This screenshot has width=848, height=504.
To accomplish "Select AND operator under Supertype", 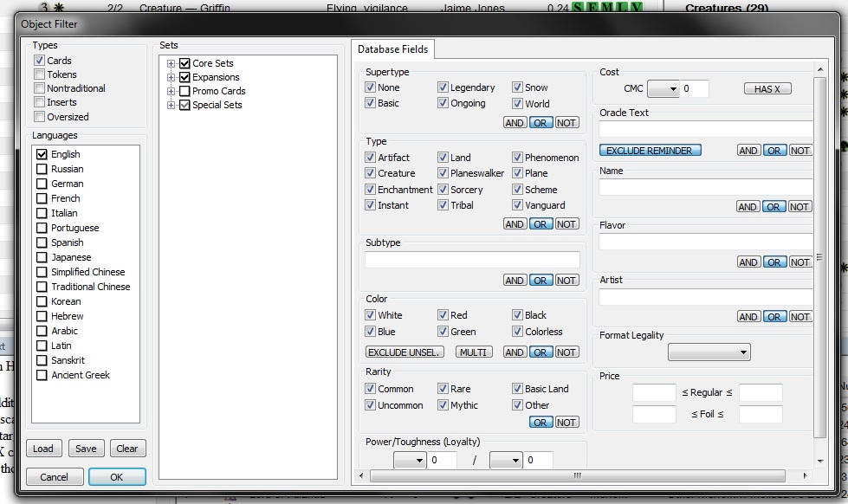I will pos(515,123).
